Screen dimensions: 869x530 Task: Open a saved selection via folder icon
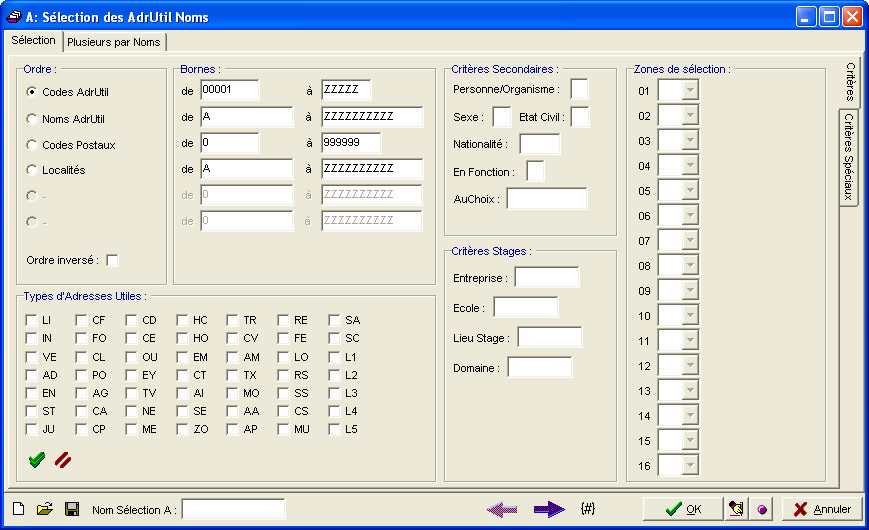click(x=45, y=508)
